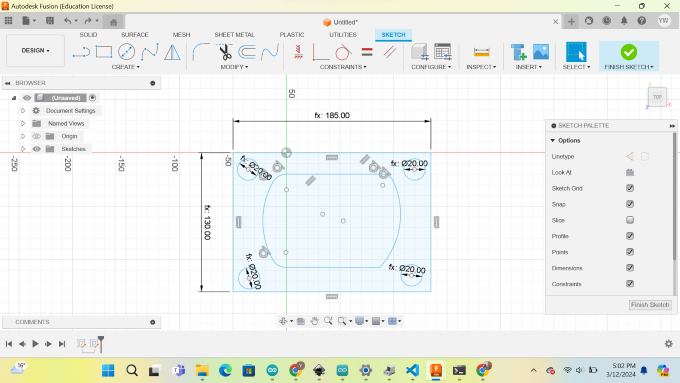Open the INSERT dropdown menu
Image resolution: width=680 pixels, height=383 pixels.
[x=528, y=67]
